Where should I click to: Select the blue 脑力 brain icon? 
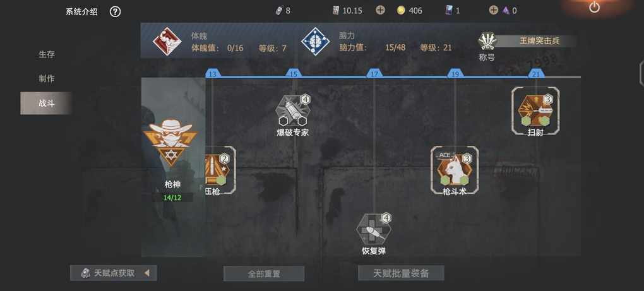click(316, 42)
